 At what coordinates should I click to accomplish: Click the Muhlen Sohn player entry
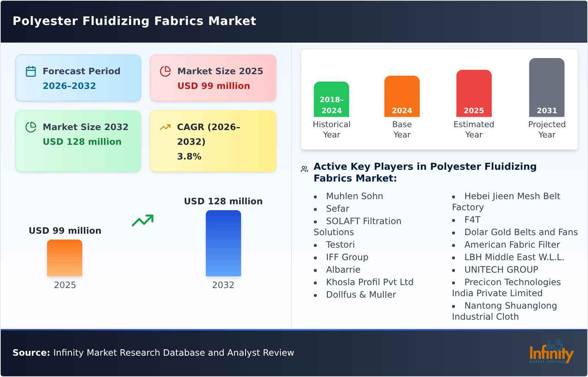[x=354, y=196]
